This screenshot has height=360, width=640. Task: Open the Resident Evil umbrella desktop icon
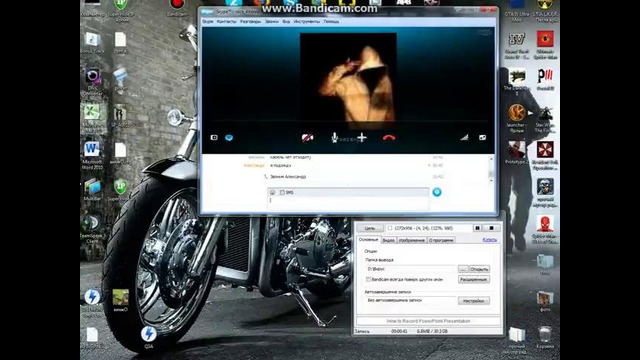(x=545, y=155)
